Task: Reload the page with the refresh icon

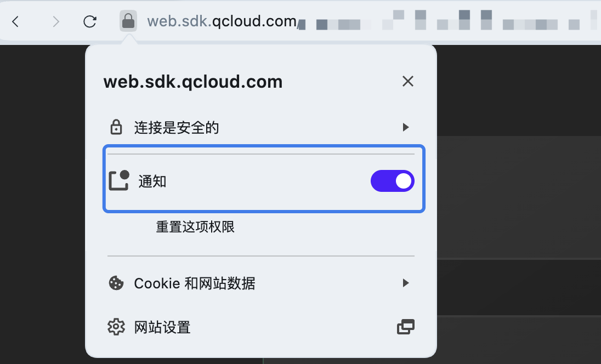Action: [x=90, y=21]
